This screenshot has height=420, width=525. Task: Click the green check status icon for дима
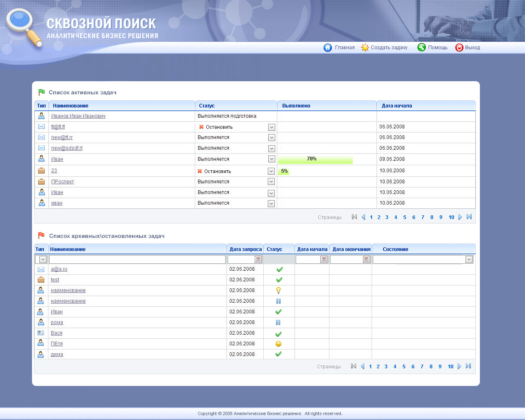tap(278, 354)
